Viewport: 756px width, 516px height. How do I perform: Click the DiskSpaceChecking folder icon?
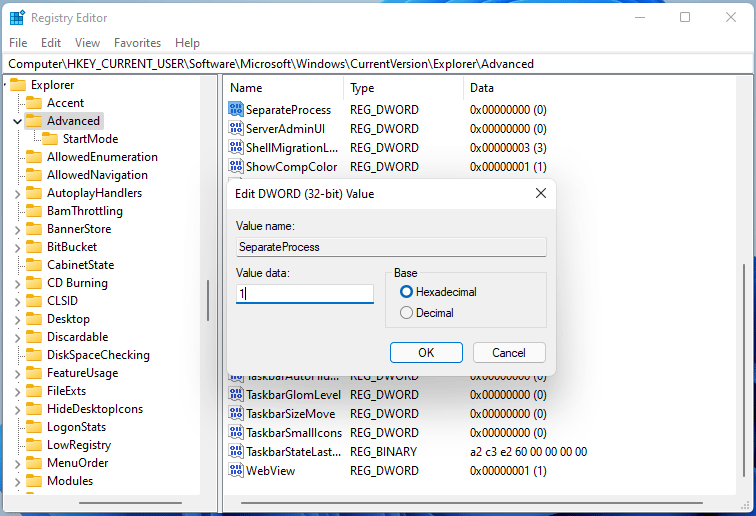34,355
